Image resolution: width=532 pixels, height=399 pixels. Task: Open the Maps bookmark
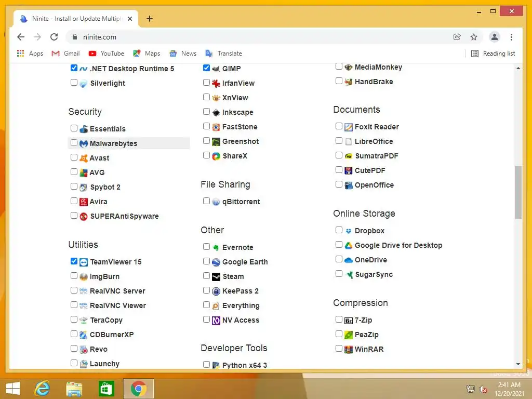(x=147, y=54)
